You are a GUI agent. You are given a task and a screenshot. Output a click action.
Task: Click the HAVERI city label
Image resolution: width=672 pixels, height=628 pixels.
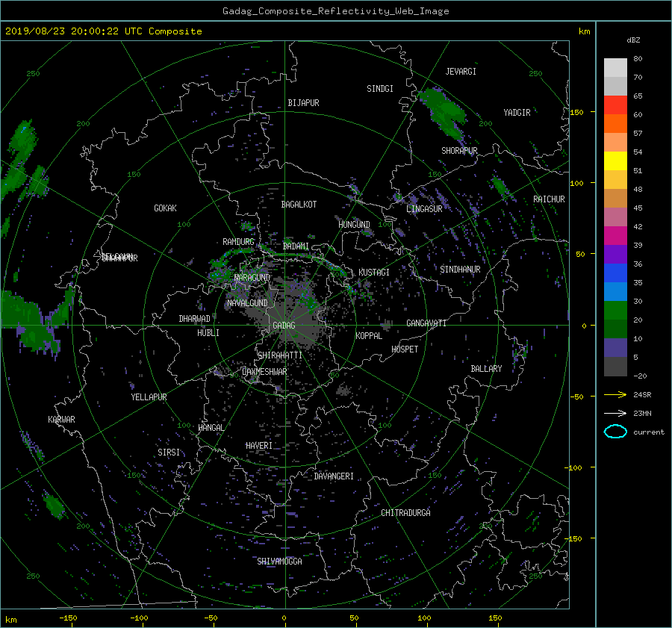[x=259, y=446]
